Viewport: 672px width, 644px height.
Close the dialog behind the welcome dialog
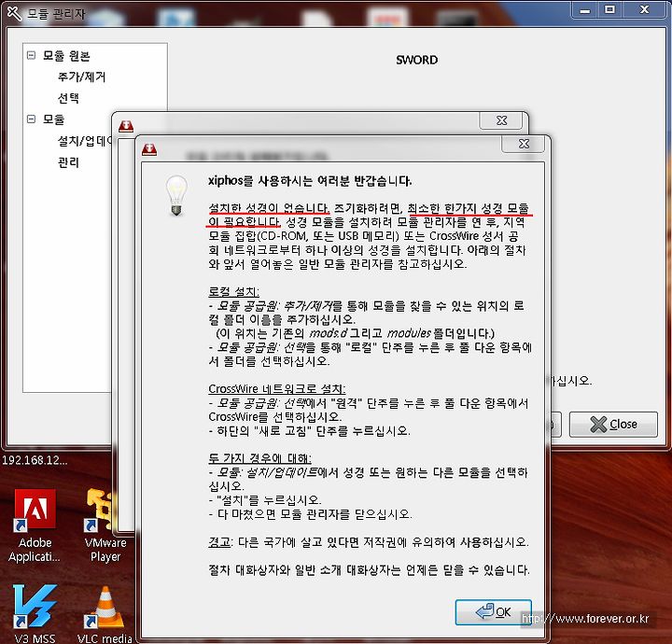pyautogui.click(x=501, y=120)
